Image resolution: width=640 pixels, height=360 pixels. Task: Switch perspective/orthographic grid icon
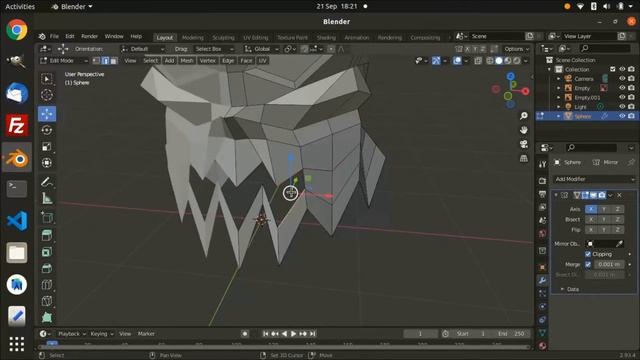tap(524, 158)
